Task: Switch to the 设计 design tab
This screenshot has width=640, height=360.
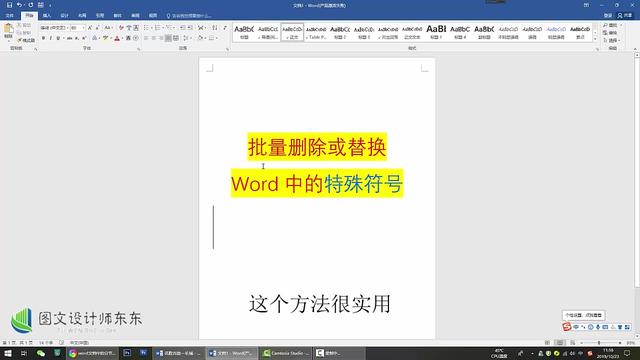Action: point(64,16)
